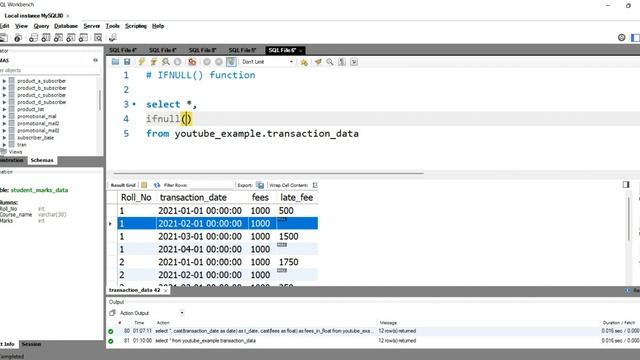Expand product_b_subscriber table node

pos(4,88)
